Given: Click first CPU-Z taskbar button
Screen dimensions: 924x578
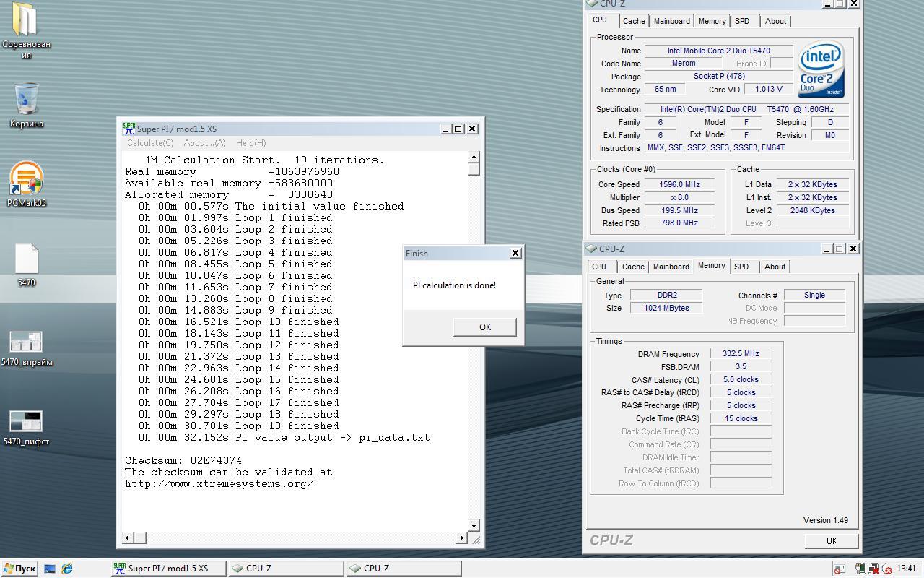Looking at the screenshot, I should 286,569.
